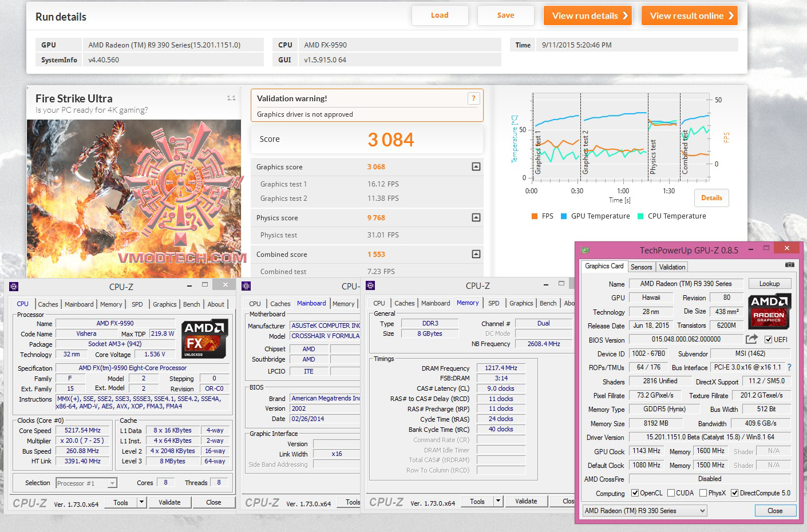807x532 pixels.
Task: Click the Memory Size value '8192 MB'
Action: 655,423
